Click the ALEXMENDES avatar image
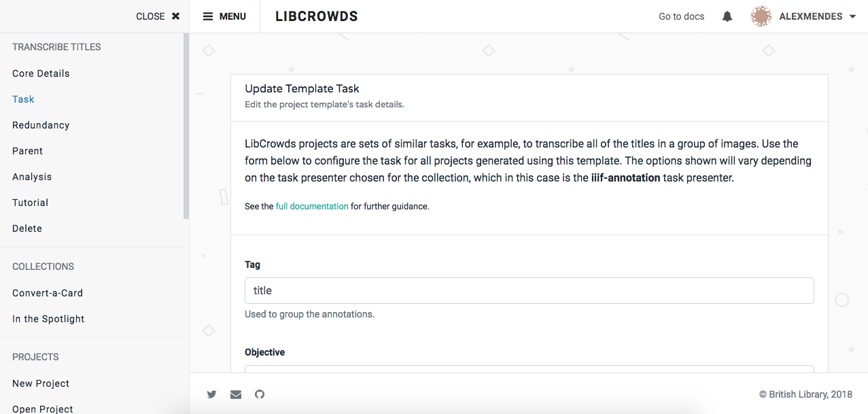868x414 pixels. pyautogui.click(x=761, y=16)
